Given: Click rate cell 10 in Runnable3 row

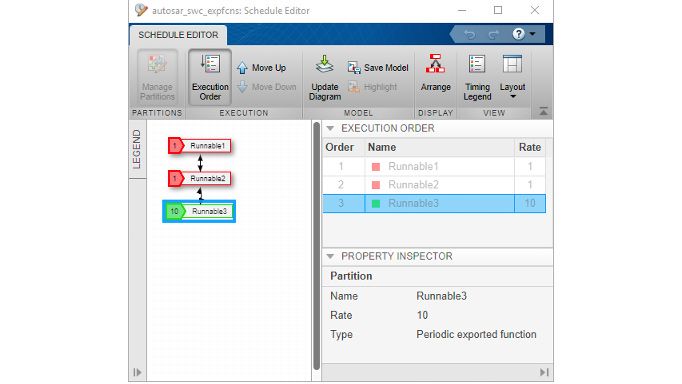Looking at the screenshot, I should click(x=530, y=204).
